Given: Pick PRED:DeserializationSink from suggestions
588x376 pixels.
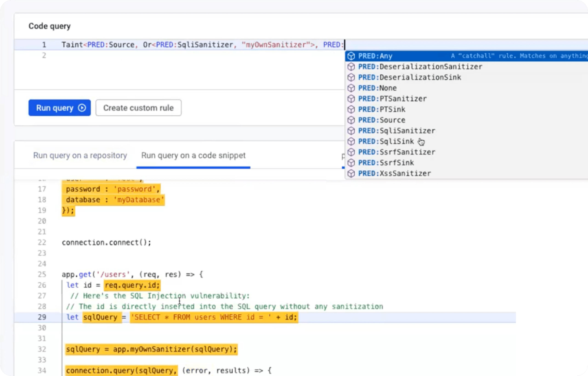Looking at the screenshot, I should click(410, 77).
